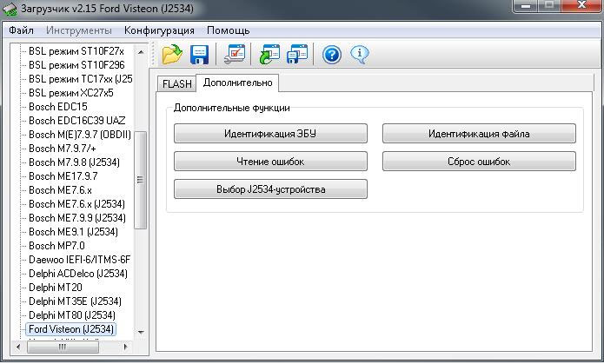Select Bosch EDC15 in the tree
The height and width of the screenshot is (364, 604).
coord(57,107)
